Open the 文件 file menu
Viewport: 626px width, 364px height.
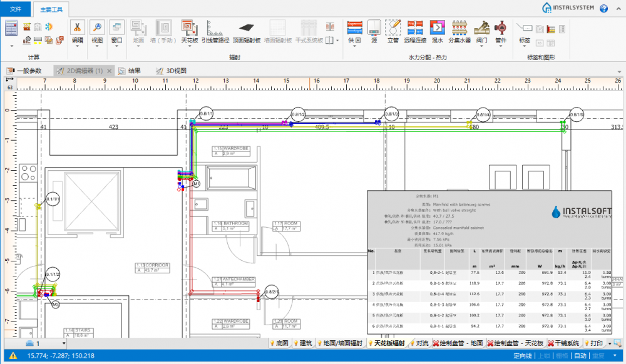click(x=16, y=9)
